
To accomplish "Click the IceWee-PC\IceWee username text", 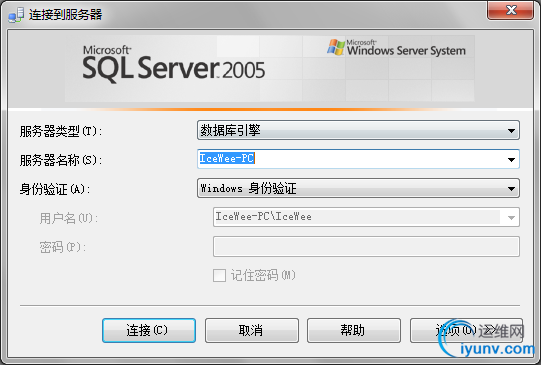I will pos(264,217).
